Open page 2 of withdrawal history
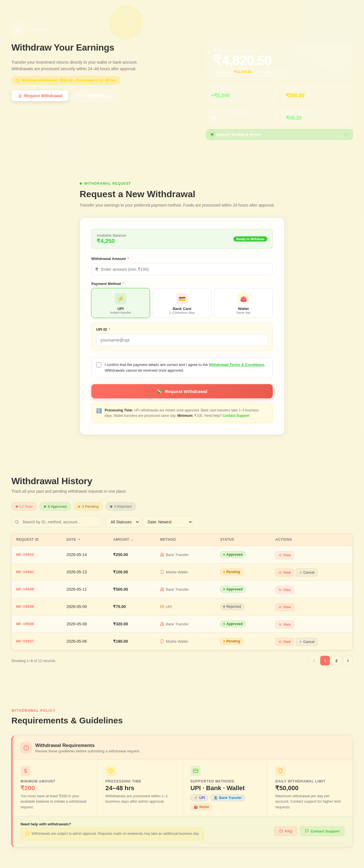This screenshot has width=364, height=868. (x=336, y=660)
